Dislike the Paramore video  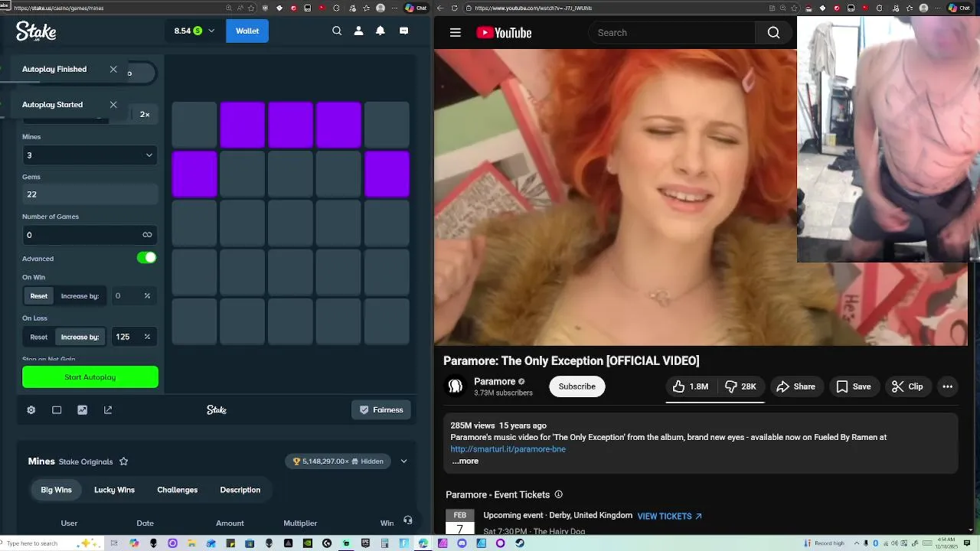click(740, 386)
